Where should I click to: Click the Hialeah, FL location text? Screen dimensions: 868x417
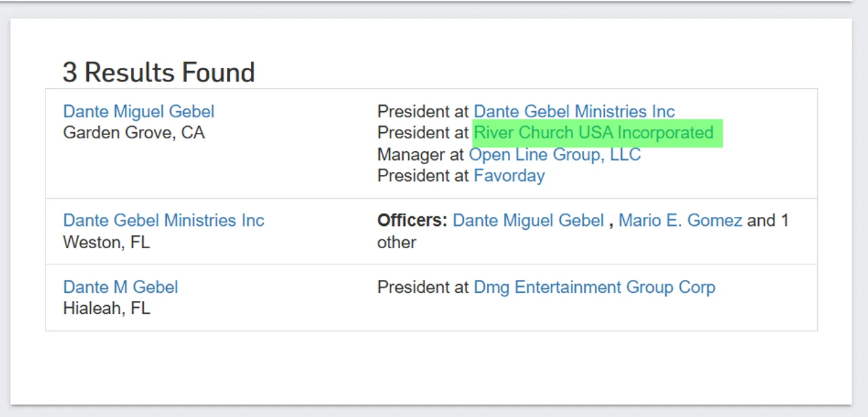click(106, 309)
